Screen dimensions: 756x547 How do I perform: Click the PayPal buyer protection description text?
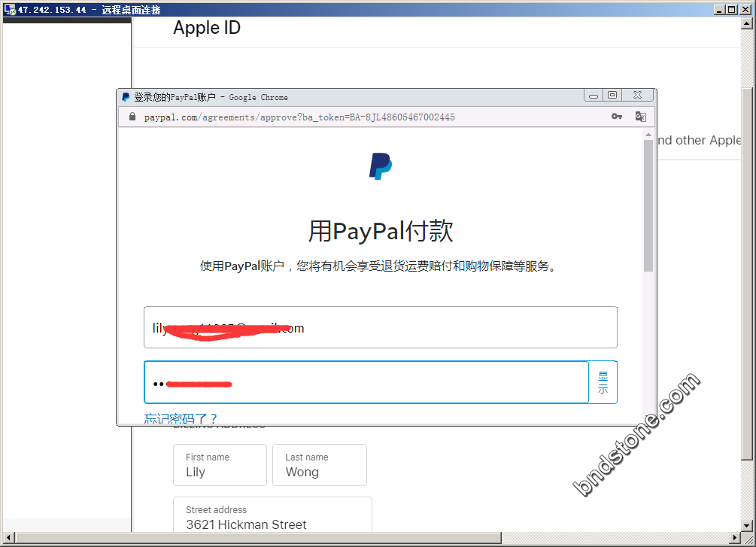tap(378, 266)
